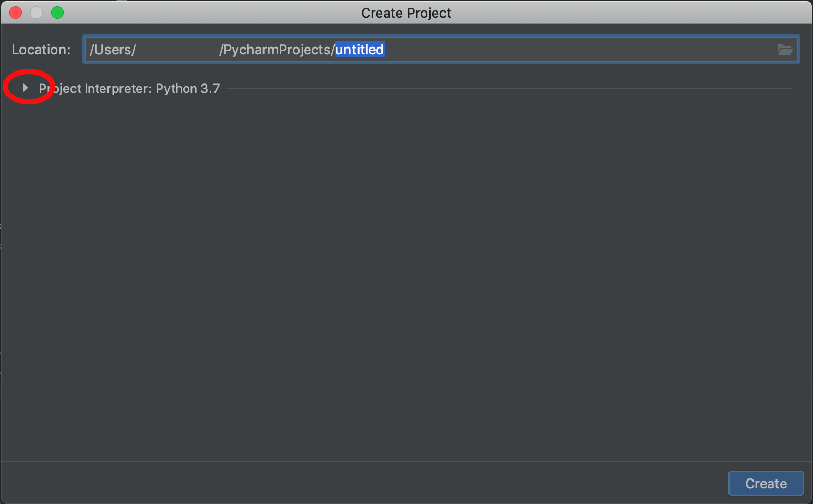Click the blank username gap in the path
The width and height of the screenshot is (813, 504).
(177, 50)
